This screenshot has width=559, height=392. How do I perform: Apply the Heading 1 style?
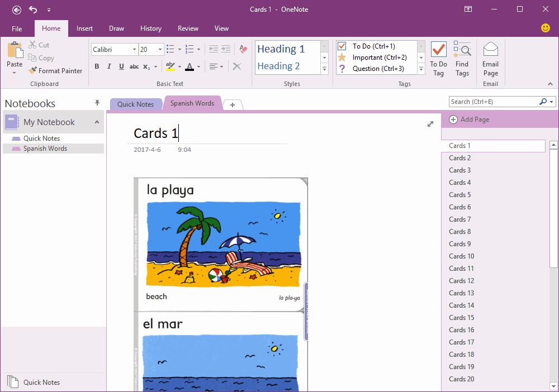pos(281,49)
